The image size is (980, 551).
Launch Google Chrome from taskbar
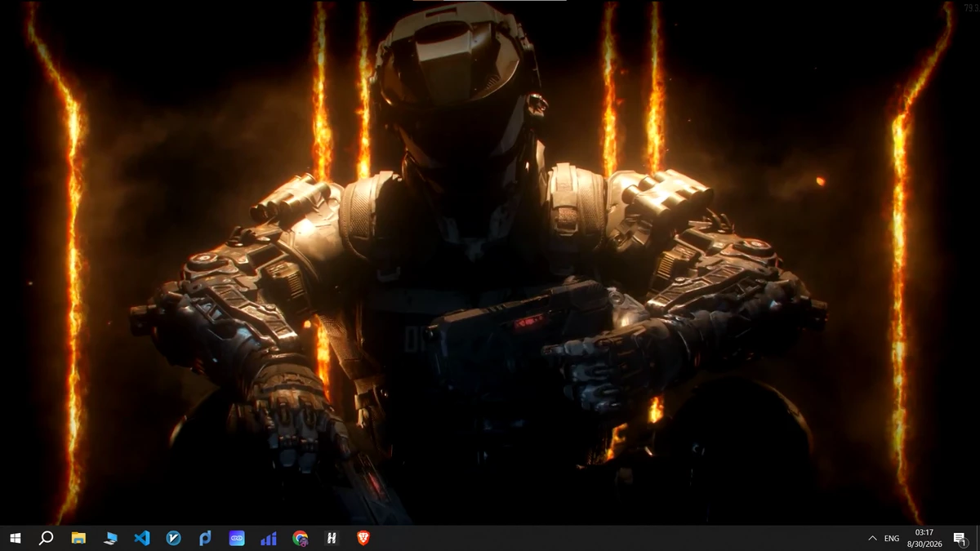tap(301, 538)
